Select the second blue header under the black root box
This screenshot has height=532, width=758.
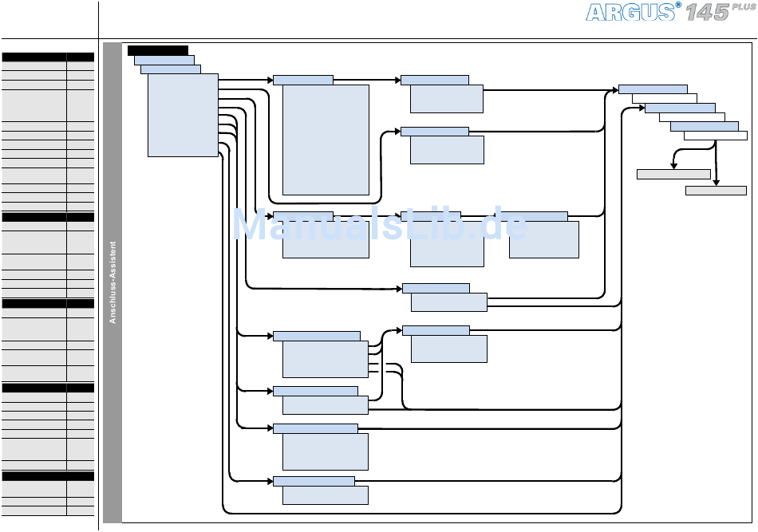pyautogui.click(x=164, y=60)
